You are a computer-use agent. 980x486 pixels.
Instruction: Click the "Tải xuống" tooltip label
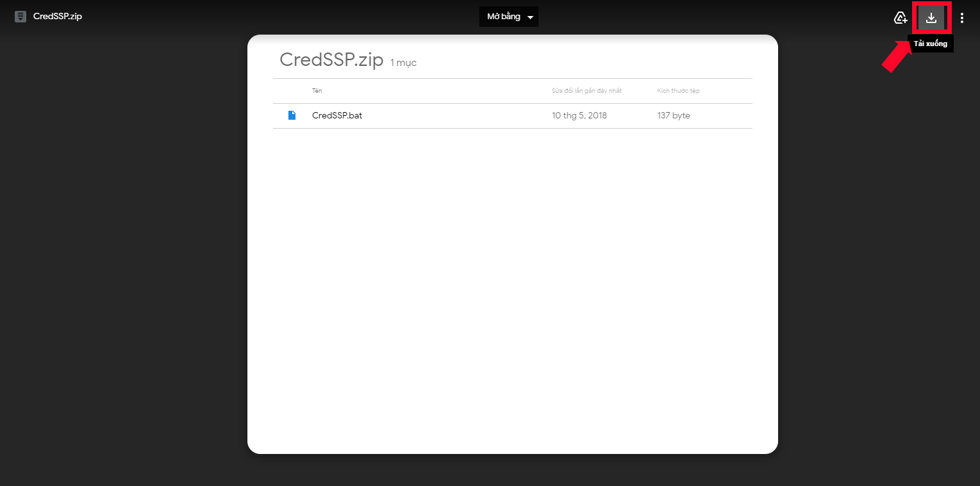click(x=930, y=44)
